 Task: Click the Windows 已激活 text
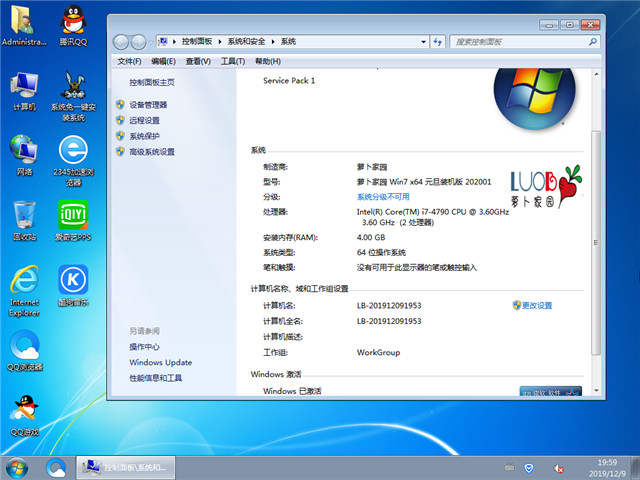point(292,391)
